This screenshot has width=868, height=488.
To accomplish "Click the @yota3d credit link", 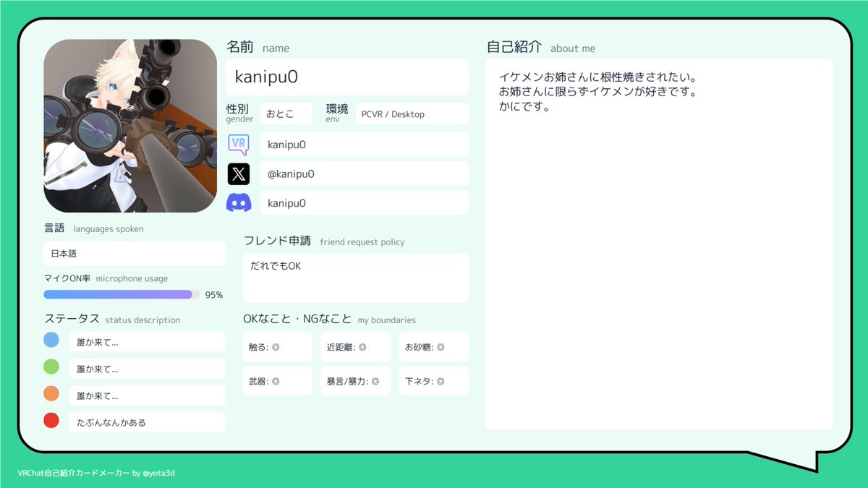I will pyautogui.click(x=161, y=472).
